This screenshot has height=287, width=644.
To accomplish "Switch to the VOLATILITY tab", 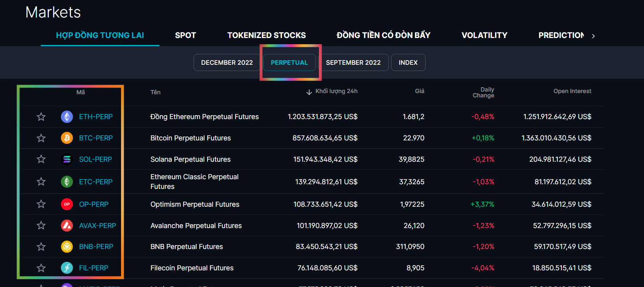I will click(485, 35).
